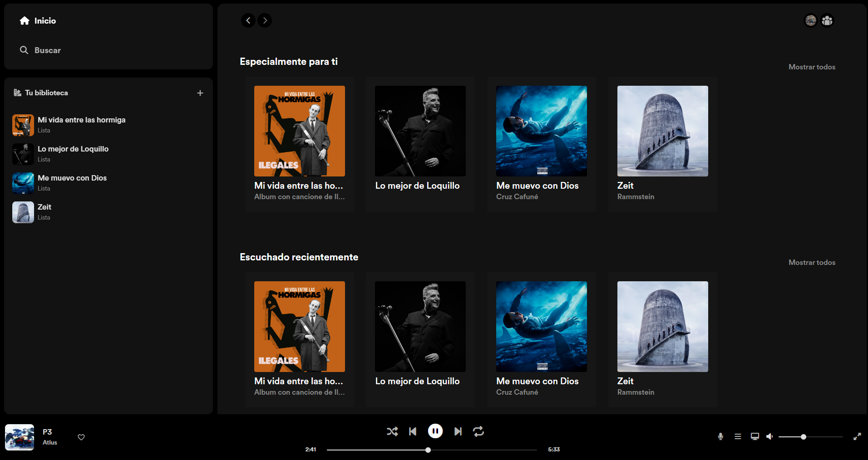This screenshot has width=868, height=460.
Task: Click elapsed time 2:41 label
Action: tap(311, 450)
